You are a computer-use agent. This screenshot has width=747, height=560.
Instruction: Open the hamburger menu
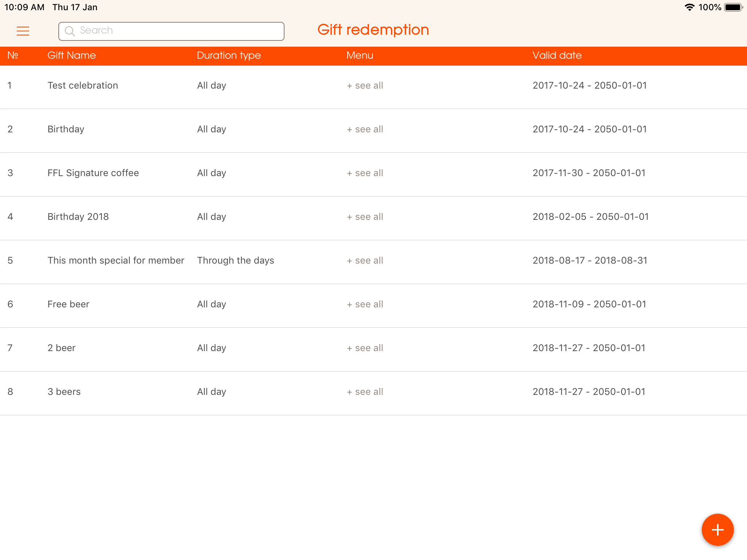23,31
